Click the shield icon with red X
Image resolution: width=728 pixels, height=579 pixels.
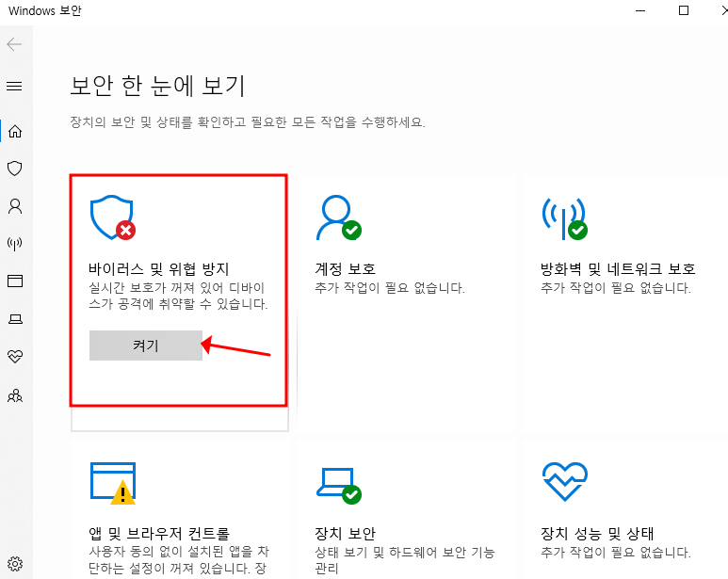click(112, 217)
